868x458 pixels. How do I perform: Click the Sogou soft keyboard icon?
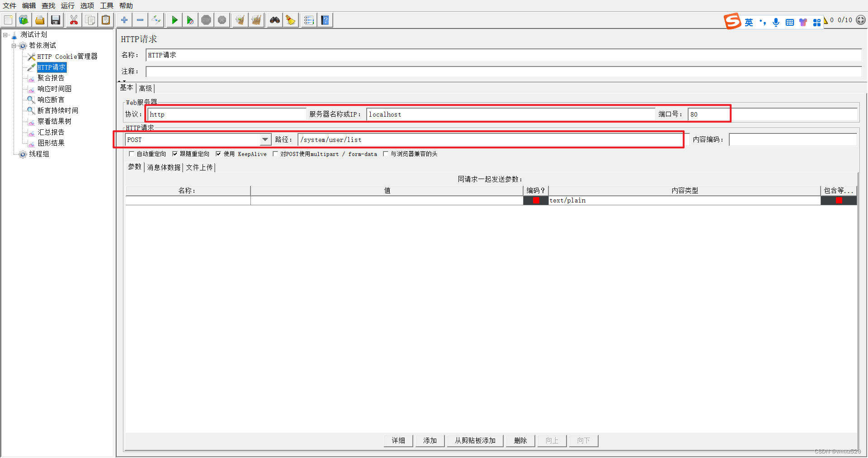point(790,22)
